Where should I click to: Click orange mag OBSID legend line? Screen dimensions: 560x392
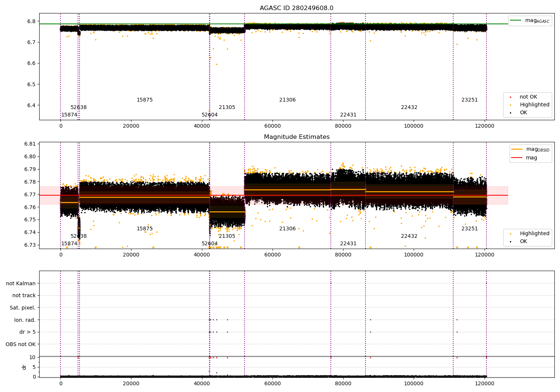point(517,149)
